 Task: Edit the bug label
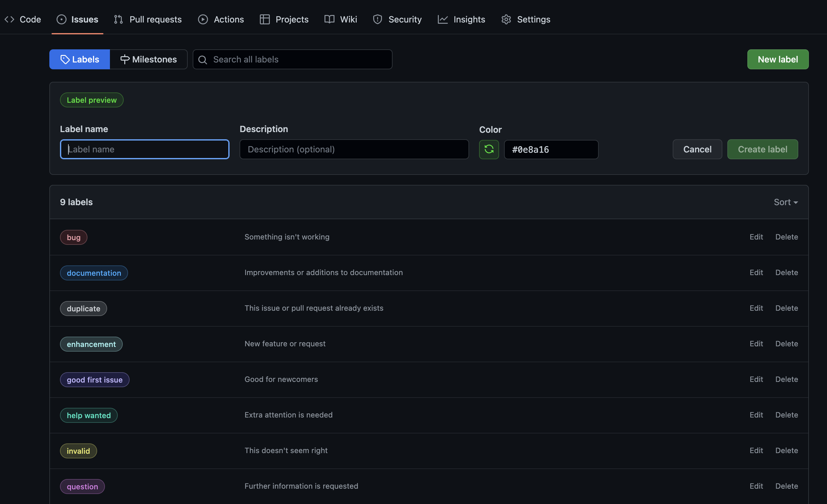point(756,237)
